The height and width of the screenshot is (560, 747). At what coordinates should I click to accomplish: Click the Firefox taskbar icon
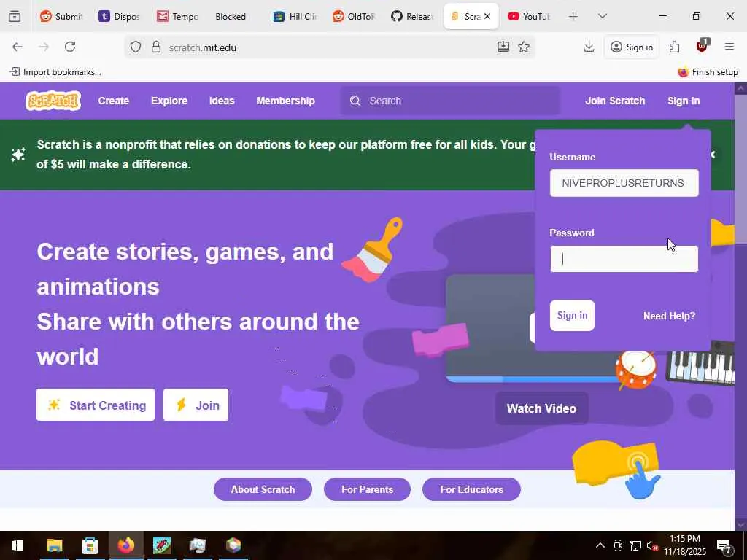(125, 545)
